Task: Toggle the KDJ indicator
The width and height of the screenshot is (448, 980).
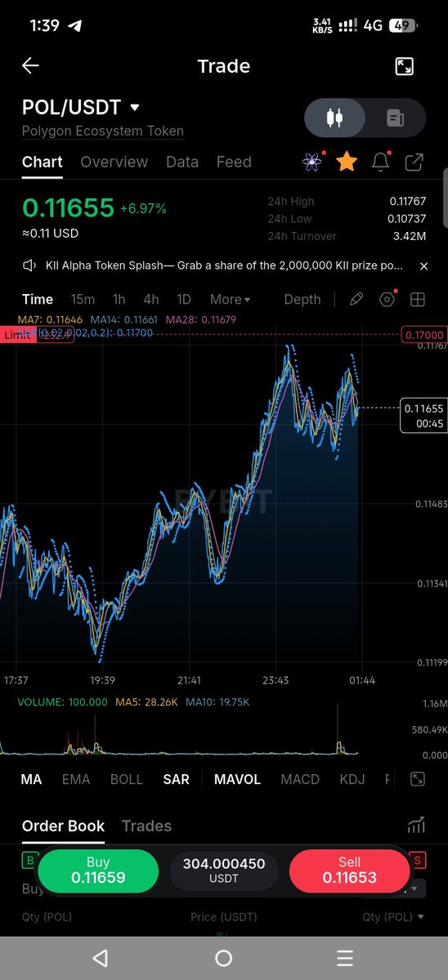Action: click(352, 779)
